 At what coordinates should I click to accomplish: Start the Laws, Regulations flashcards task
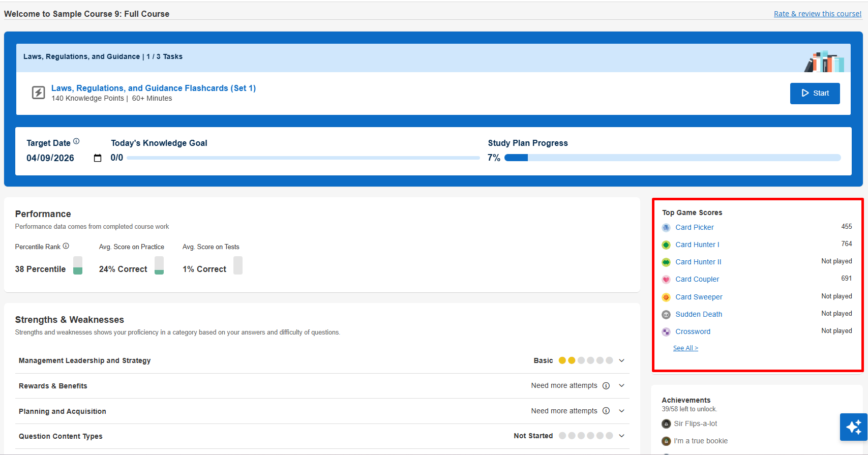point(815,94)
